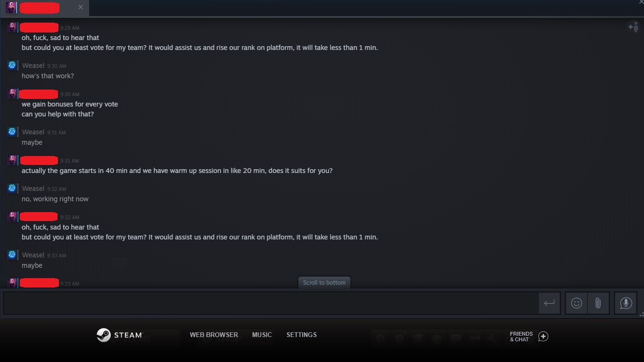Screen dimensions: 644x362
Task: Click Weasel's avatar at 9:30 AM
Action: [x=12, y=66]
